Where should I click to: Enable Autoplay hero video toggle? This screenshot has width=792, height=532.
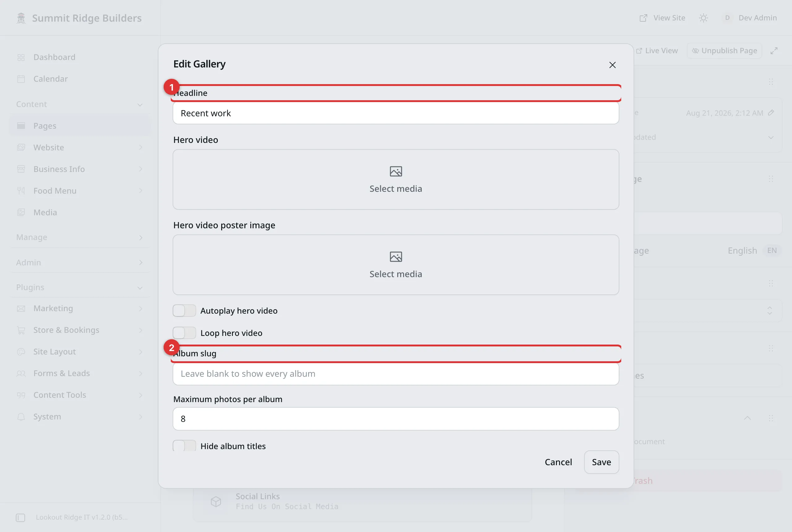coord(184,311)
